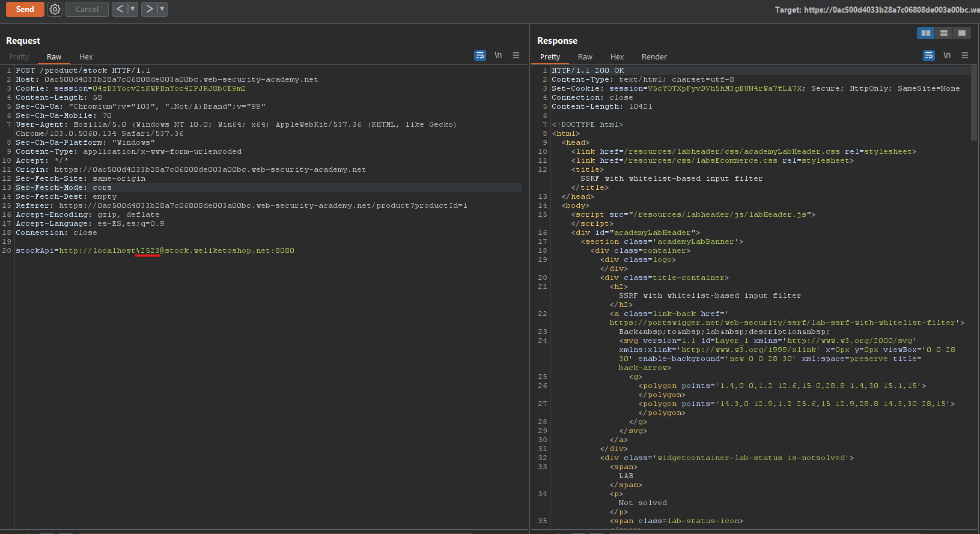Select the Request Raw tab
Image resolution: width=980 pixels, height=534 pixels.
point(54,56)
